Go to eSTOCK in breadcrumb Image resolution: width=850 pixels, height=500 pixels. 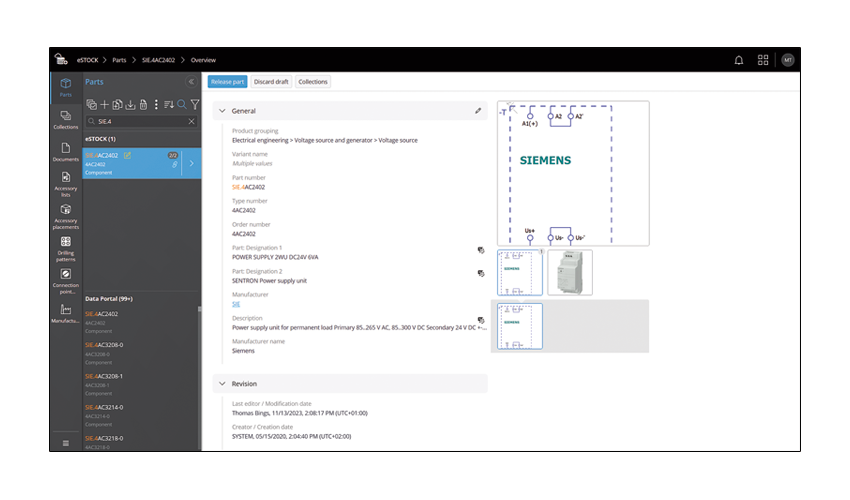87,60
